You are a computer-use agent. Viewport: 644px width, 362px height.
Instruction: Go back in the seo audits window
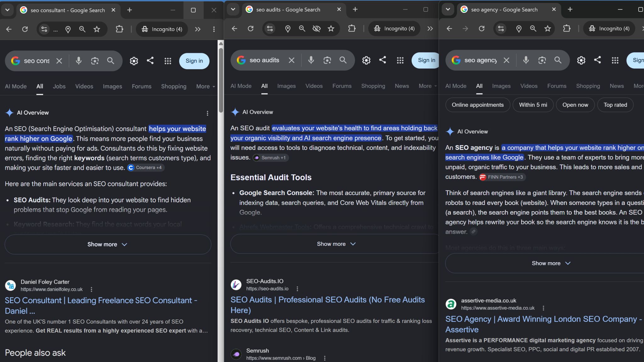234,29
